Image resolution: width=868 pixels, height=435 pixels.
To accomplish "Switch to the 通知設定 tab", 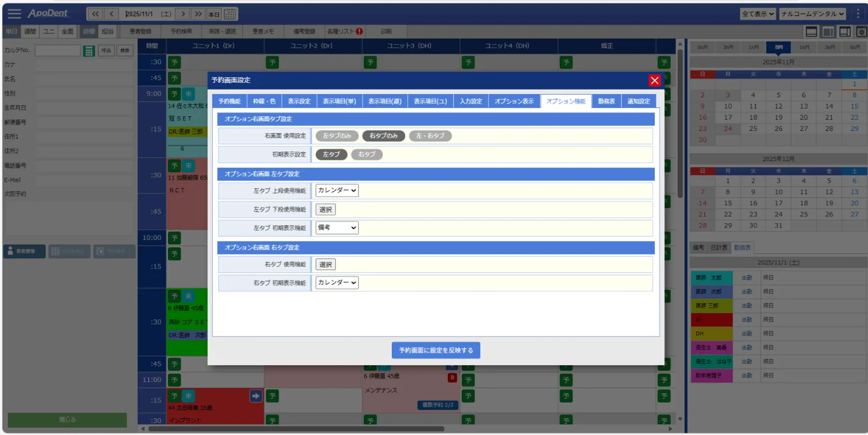I will click(x=639, y=101).
